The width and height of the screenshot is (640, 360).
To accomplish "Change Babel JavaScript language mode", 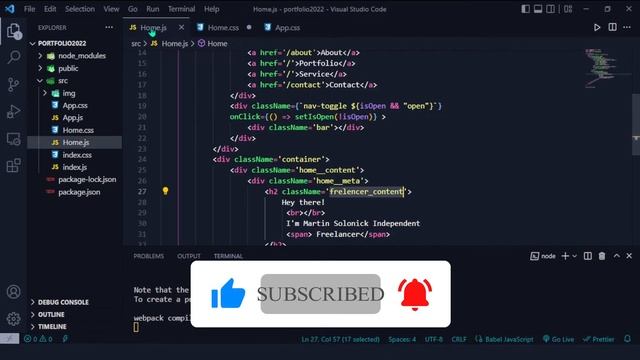I will [x=509, y=339].
